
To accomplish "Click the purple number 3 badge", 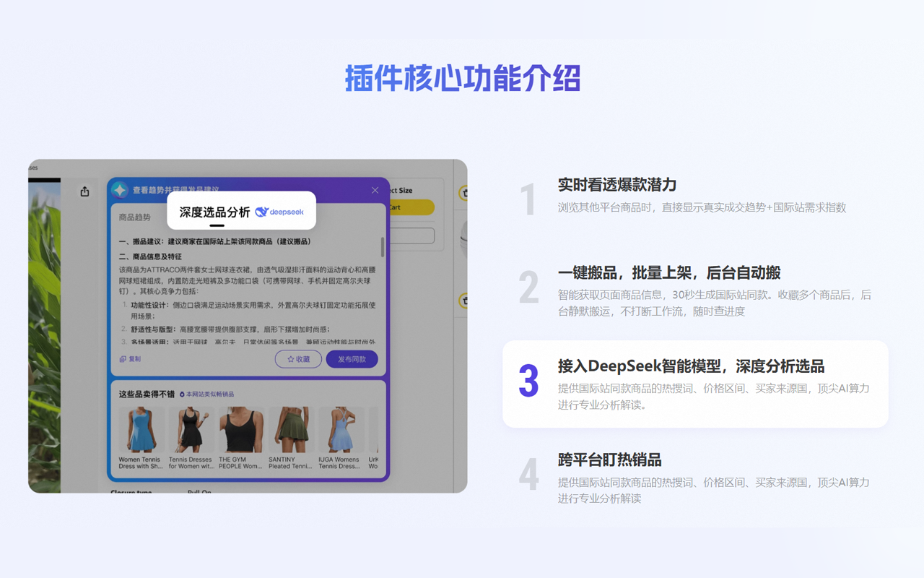I will 528,377.
